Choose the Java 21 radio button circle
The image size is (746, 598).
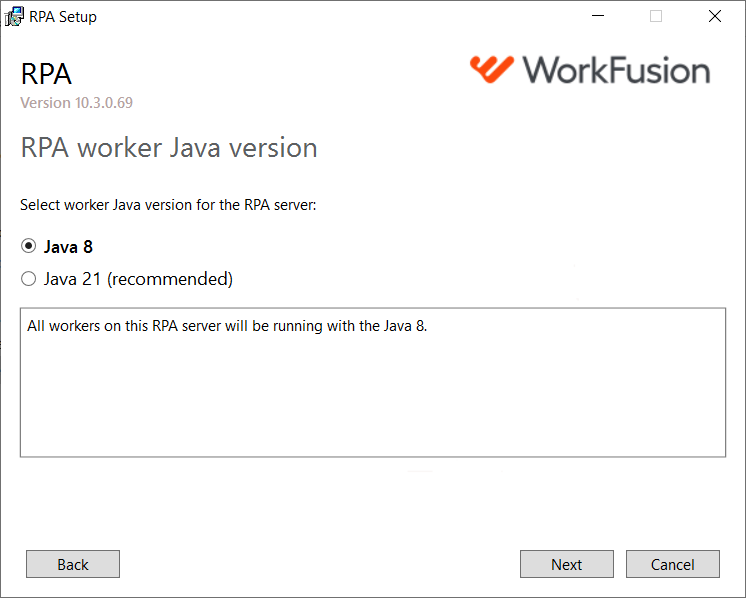tap(29, 278)
